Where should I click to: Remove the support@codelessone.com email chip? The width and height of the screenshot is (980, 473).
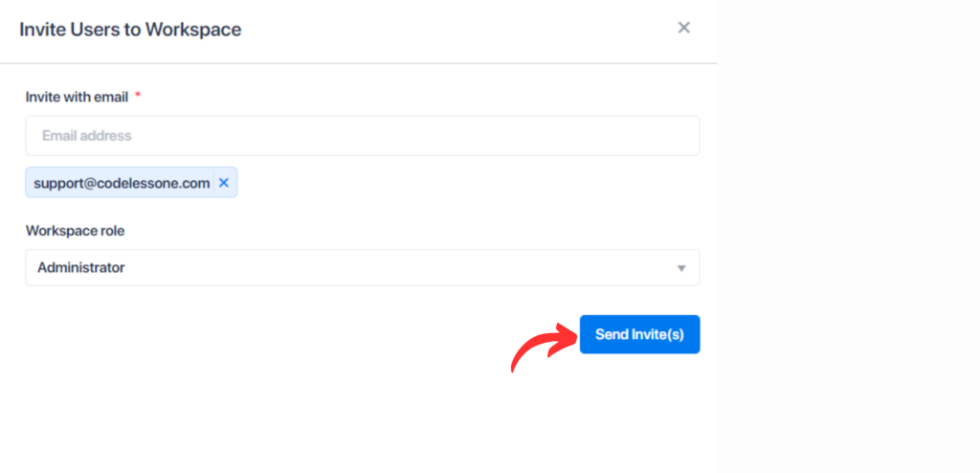click(x=224, y=183)
